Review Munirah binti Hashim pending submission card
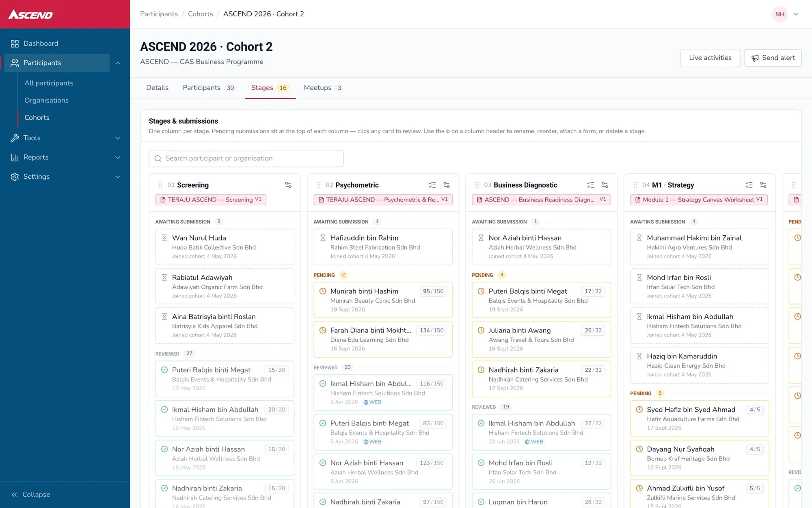Screen dimensions: 812x508 coord(383,300)
